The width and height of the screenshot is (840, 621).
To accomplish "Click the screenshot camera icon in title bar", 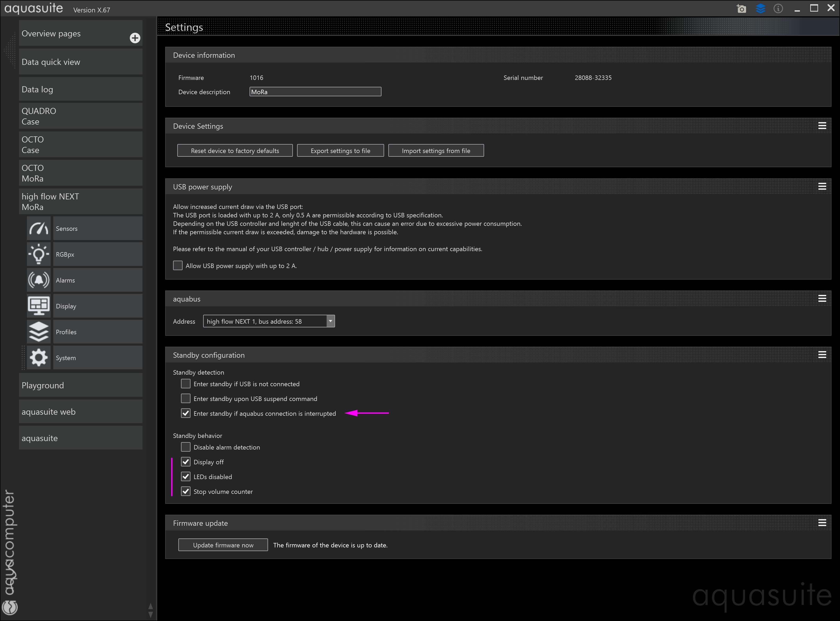I will 741,9.
